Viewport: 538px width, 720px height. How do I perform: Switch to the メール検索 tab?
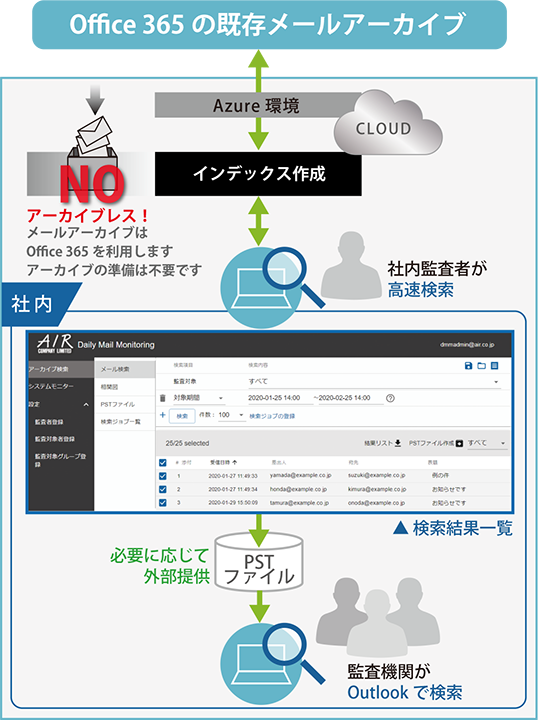tap(125, 369)
